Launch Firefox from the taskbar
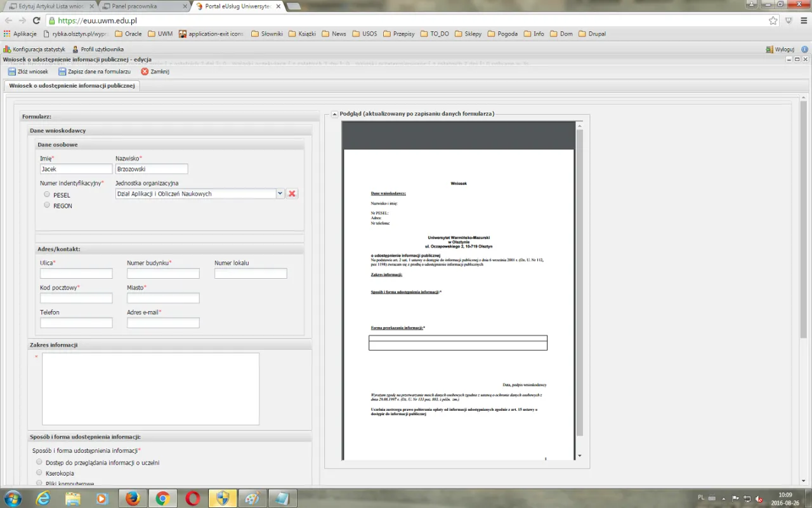This screenshot has width=812, height=508. 133,498
